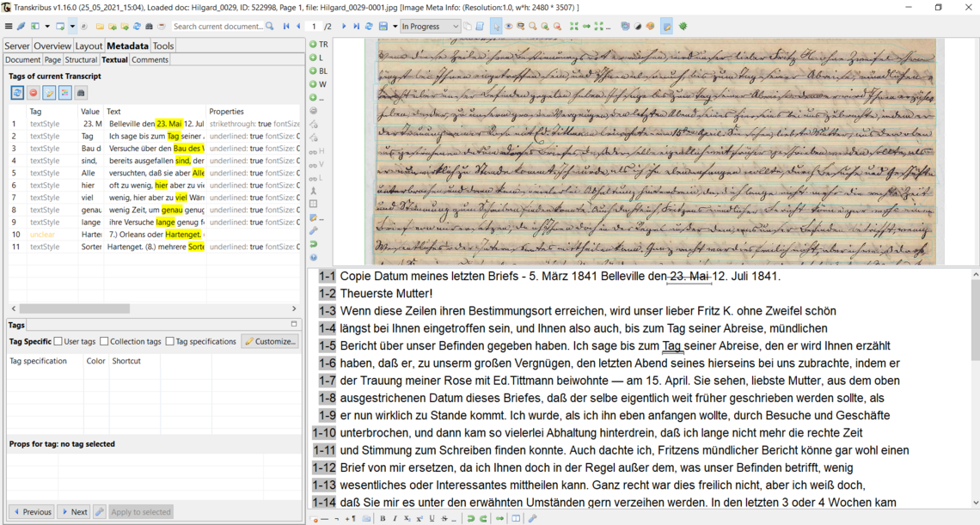Select the add baseline (BL) tool
This screenshot has height=525, width=980.
pos(318,70)
